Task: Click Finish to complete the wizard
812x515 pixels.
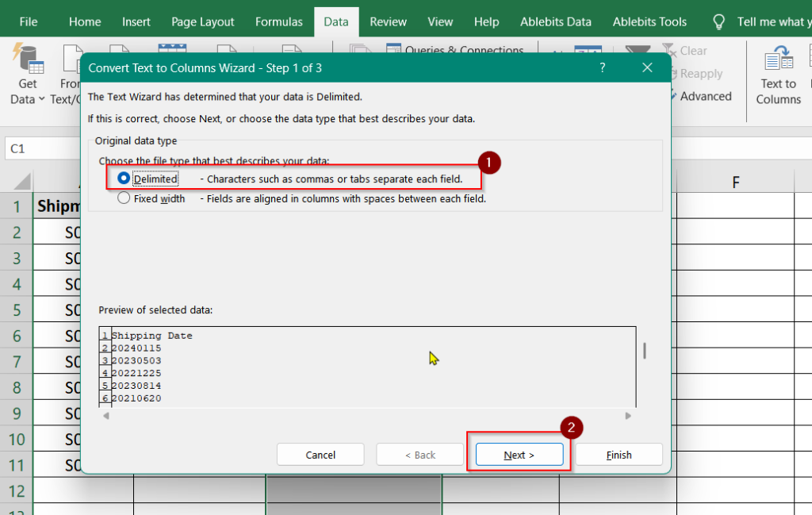Action: (619, 454)
